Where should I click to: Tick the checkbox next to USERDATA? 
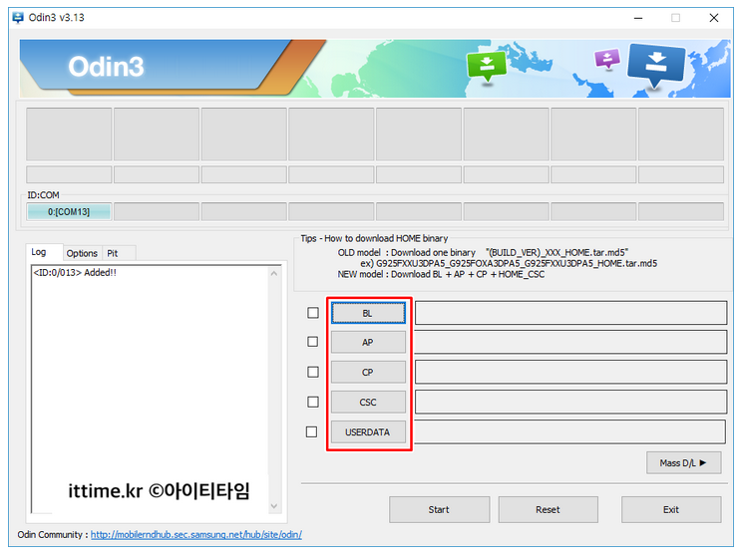312,431
